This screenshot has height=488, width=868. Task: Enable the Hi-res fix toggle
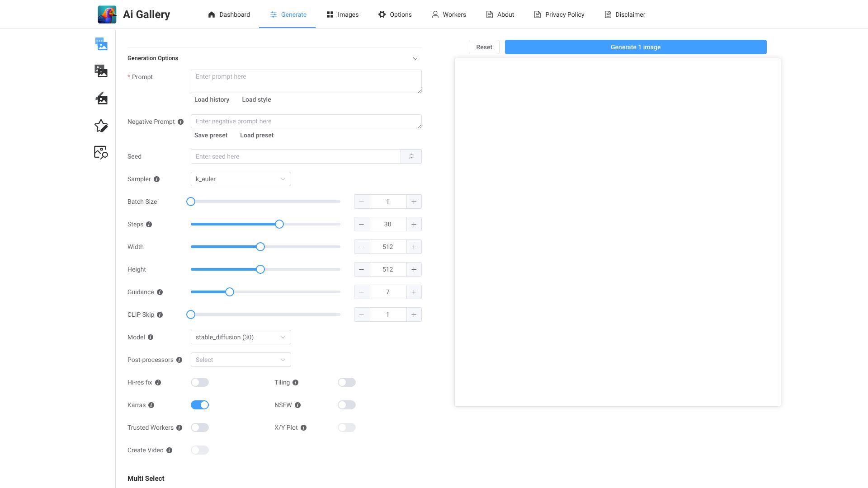click(200, 382)
